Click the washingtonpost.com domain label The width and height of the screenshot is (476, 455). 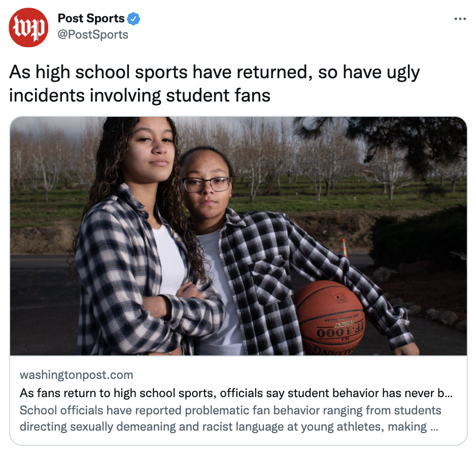click(77, 375)
